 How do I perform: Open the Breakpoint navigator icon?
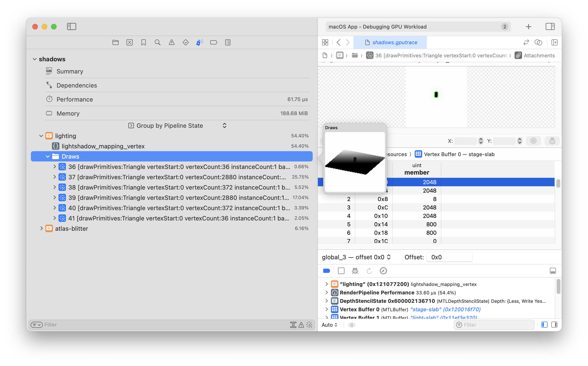(x=214, y=43)
